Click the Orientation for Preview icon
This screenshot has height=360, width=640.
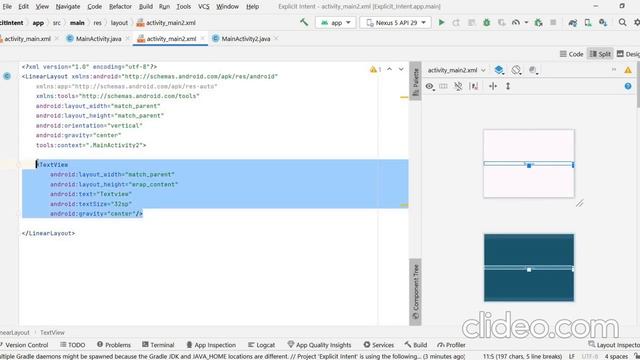point(516,70)
